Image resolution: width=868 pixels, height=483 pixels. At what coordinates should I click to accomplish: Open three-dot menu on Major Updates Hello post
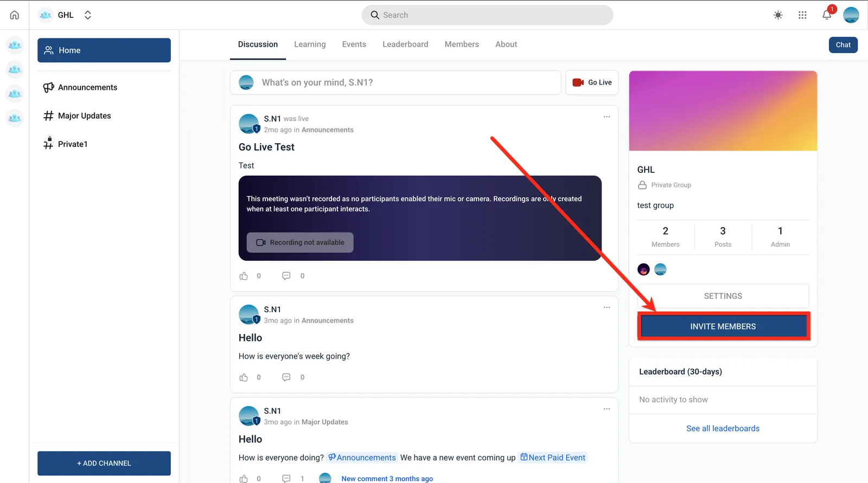pos(607,409)
